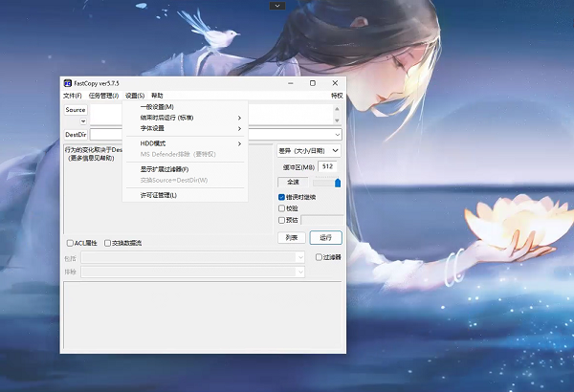Choose 一般设置(M) from the settings menu
The image size is (574, 392).
[186, 107]
